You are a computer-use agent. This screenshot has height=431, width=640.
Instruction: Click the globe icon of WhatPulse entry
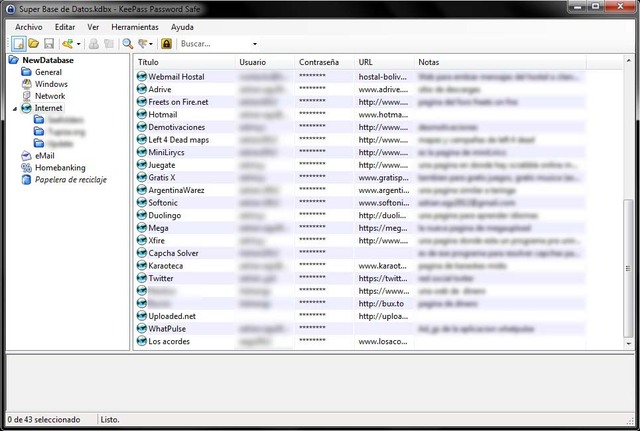pos(142,329)
